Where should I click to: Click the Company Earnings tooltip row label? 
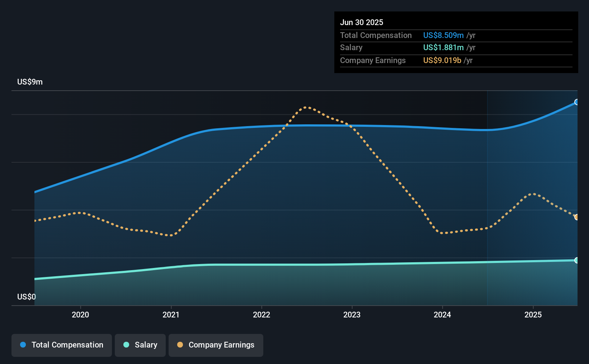pos(373,60)
